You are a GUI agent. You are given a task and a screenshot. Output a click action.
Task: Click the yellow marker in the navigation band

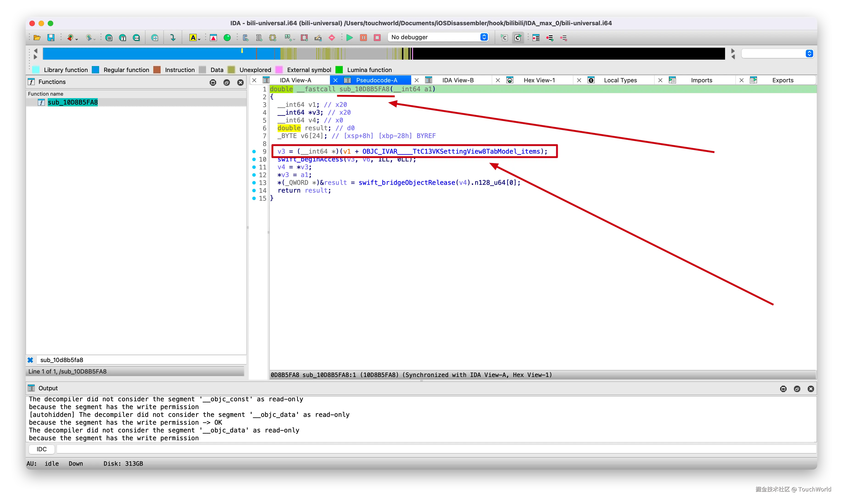242,51
